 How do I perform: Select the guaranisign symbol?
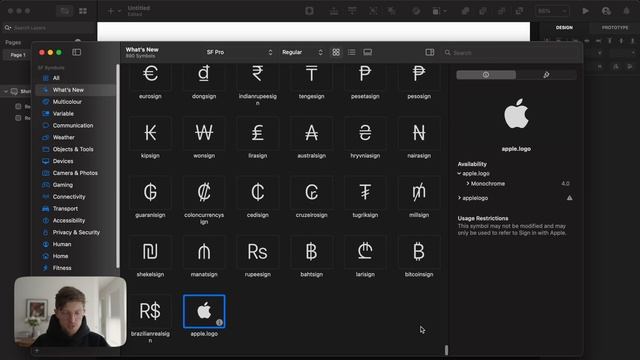[150, 192]
